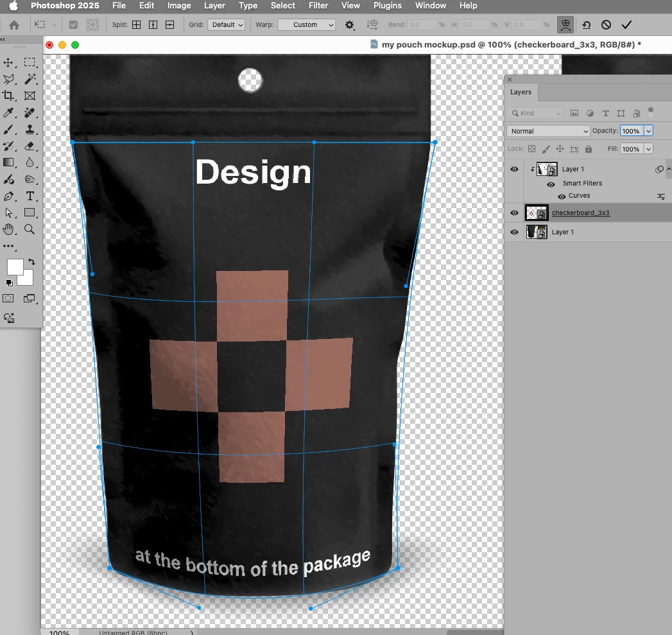Toggle Quick Mask mode

click(x=8, y=299)
